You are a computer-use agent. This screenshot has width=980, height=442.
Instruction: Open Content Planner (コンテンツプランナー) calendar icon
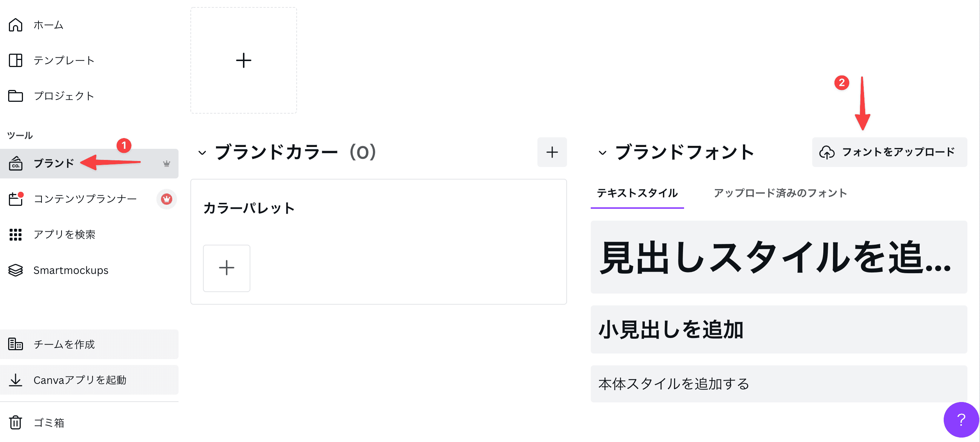(x=16, y=198)
